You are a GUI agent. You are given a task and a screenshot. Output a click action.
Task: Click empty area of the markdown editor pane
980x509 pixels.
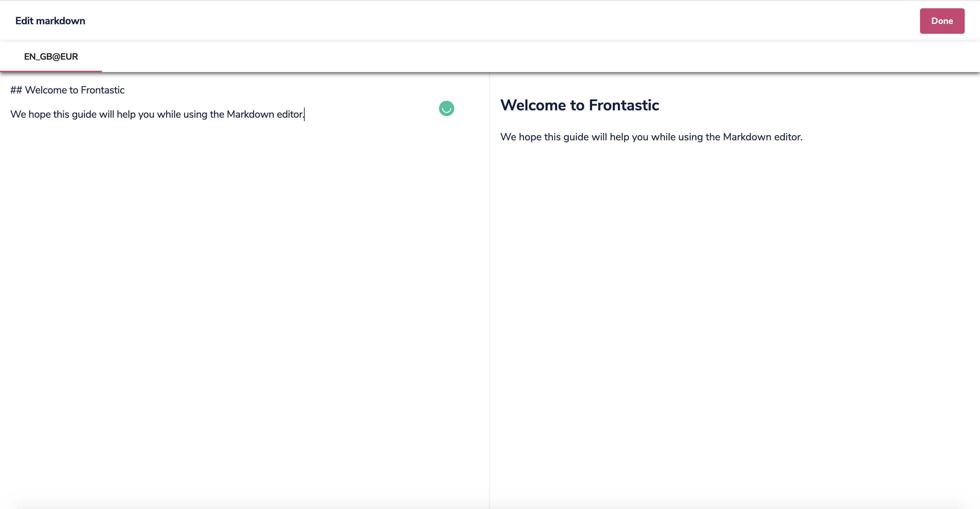(x=243, y=304)
